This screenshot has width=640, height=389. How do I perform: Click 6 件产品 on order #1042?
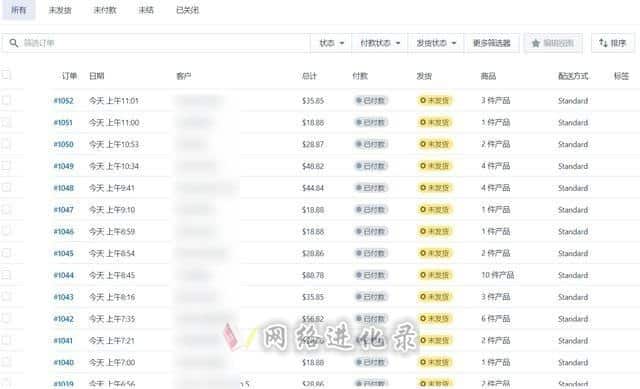point(496,319)
